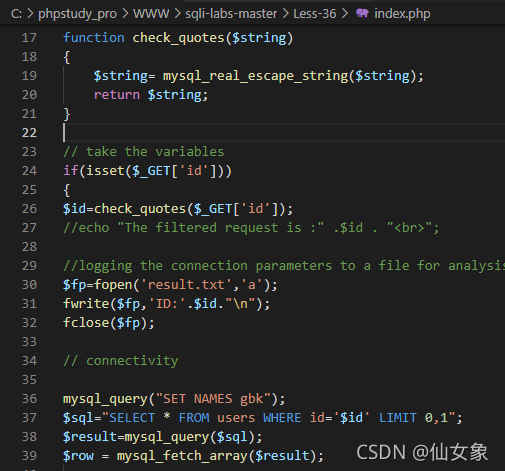Click line number 22 in the gutter
505x471 pixels.
[x=29, y=133]
